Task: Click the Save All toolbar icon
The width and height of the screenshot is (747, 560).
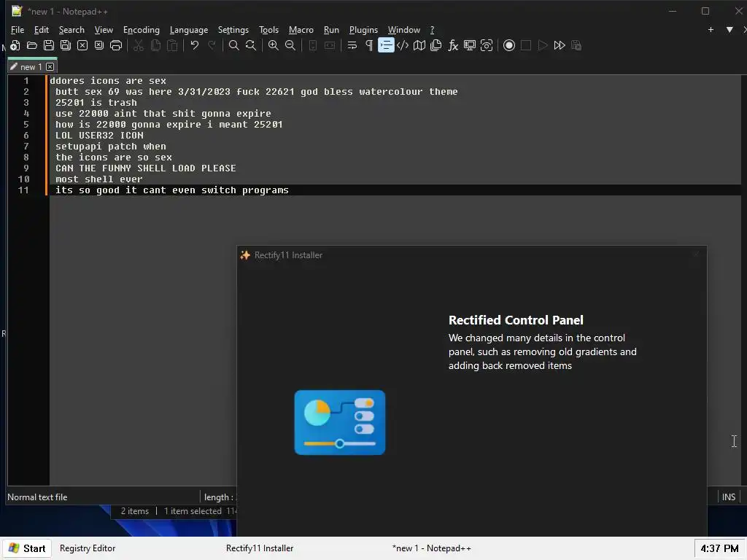Action: pos(65,45)
